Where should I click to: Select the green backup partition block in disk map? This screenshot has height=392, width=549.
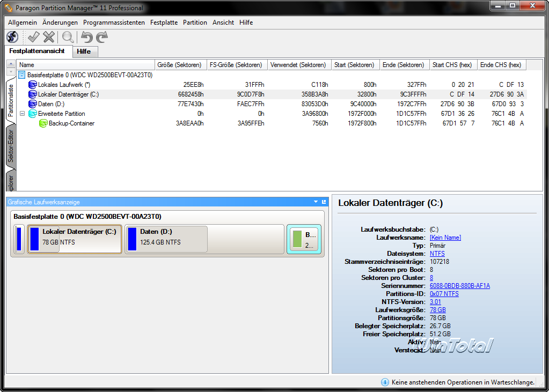(x=304, y=239)
